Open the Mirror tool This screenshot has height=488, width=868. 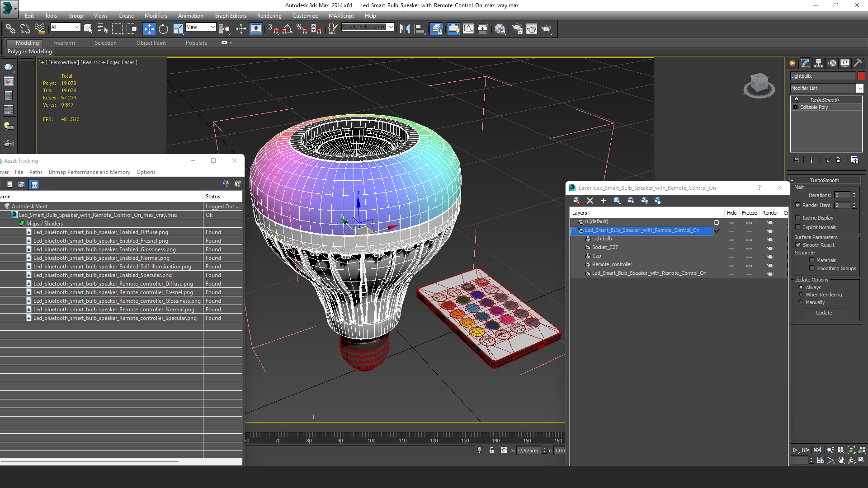click(x=405, y=29)
